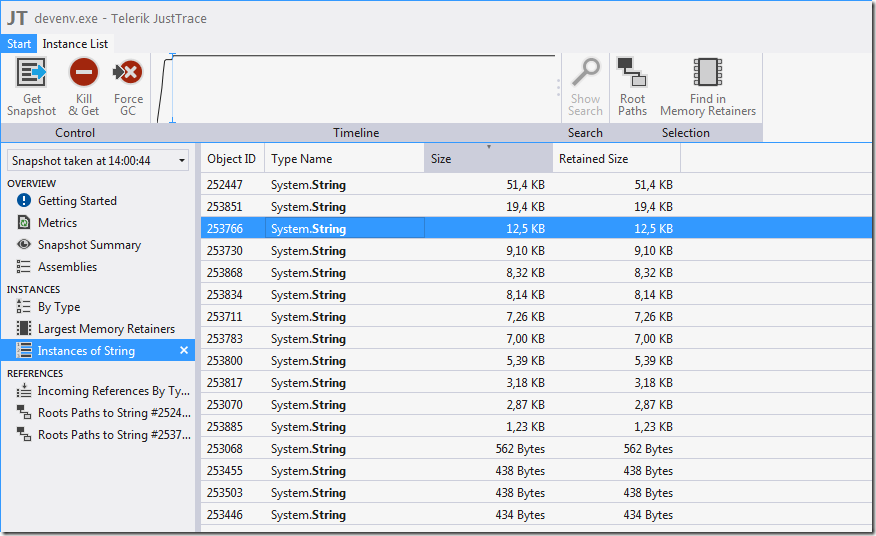The width and height of the screenshot is (876, 536).
Task: Click the timeline blue snapshot marker
Action: [x=173, y=88]
